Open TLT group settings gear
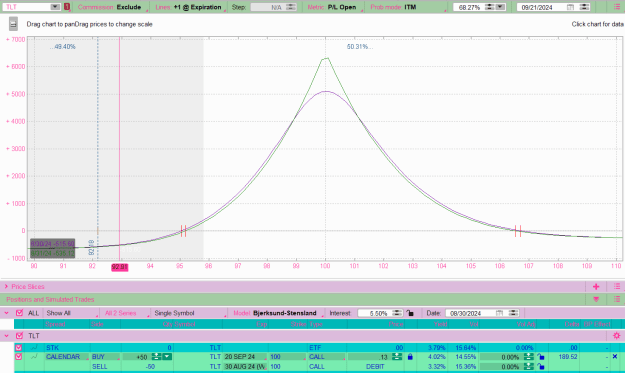The image size is (625, 373). pyautogui.click(x=616, y=336)
